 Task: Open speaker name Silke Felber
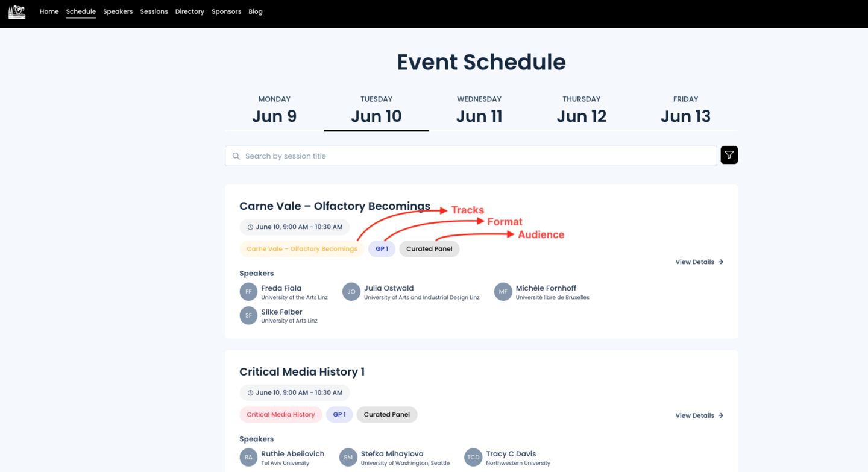tap(281, 312)
